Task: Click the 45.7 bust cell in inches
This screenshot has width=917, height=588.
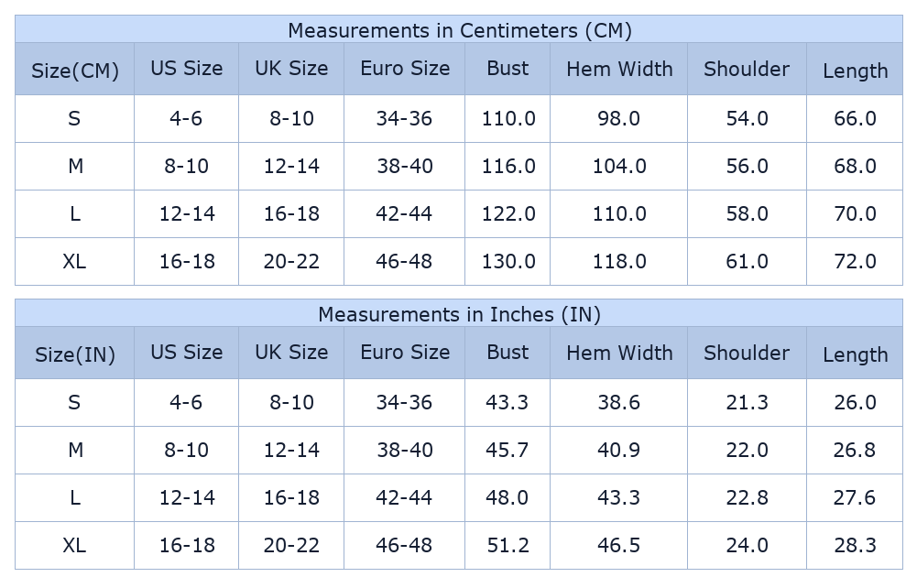Action: (x=508, y=450)
